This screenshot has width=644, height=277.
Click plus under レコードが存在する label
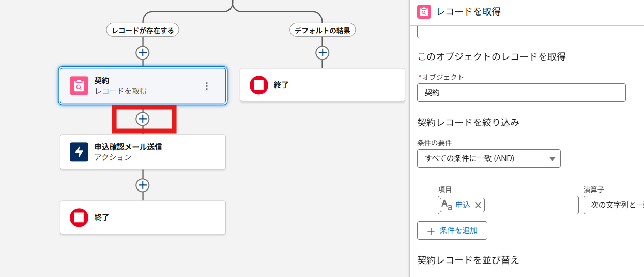pyautogui.click(x=143, y=52)
